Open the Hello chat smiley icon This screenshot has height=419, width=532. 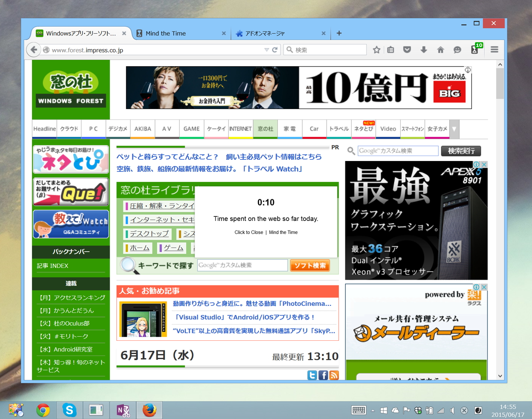click(x=457, y=50)
